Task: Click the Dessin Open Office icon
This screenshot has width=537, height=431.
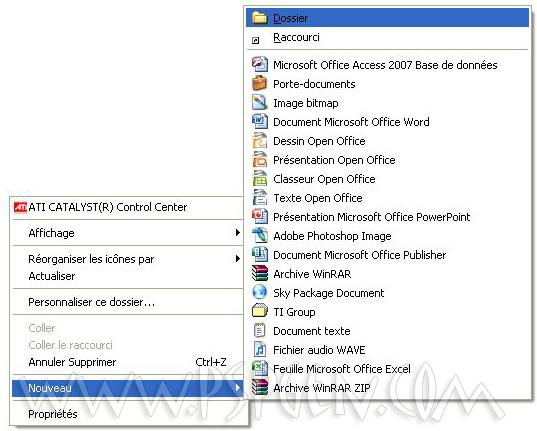Action: 260,140
